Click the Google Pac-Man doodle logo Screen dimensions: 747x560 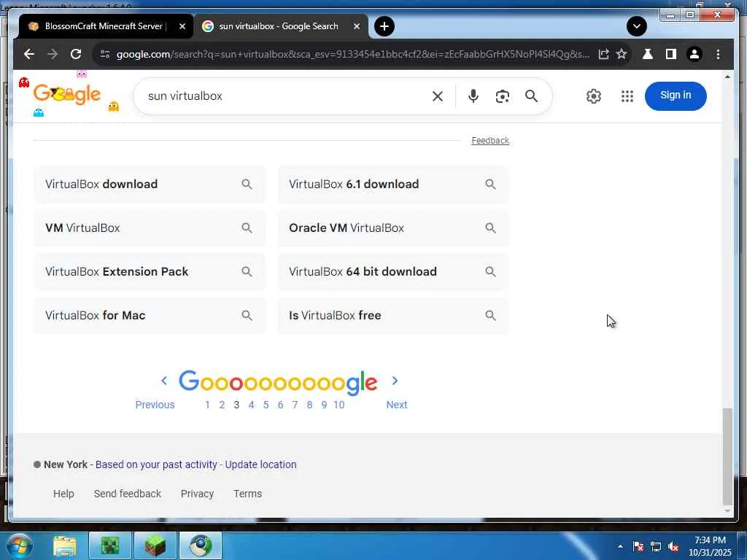[67, 95]
